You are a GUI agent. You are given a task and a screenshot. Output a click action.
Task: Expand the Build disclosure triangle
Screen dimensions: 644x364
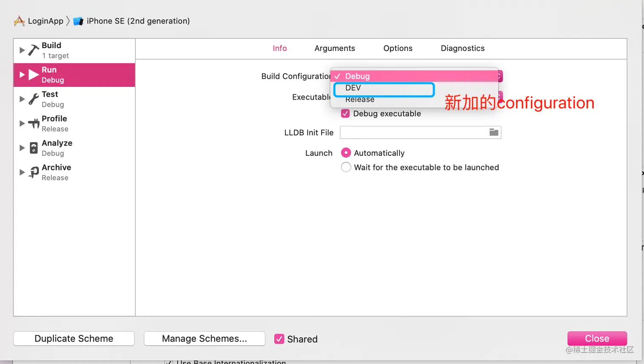22,50
